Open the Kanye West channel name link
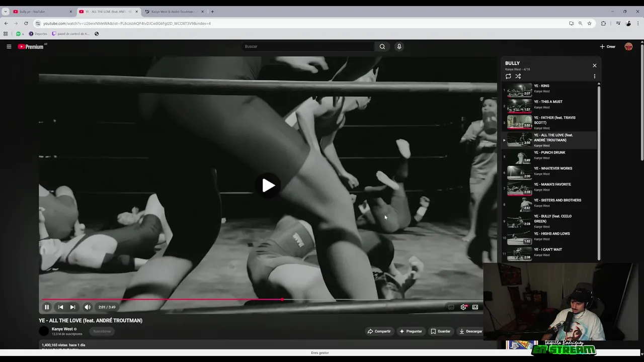Screen dimensions: 644x362 (x=62, y=329)
